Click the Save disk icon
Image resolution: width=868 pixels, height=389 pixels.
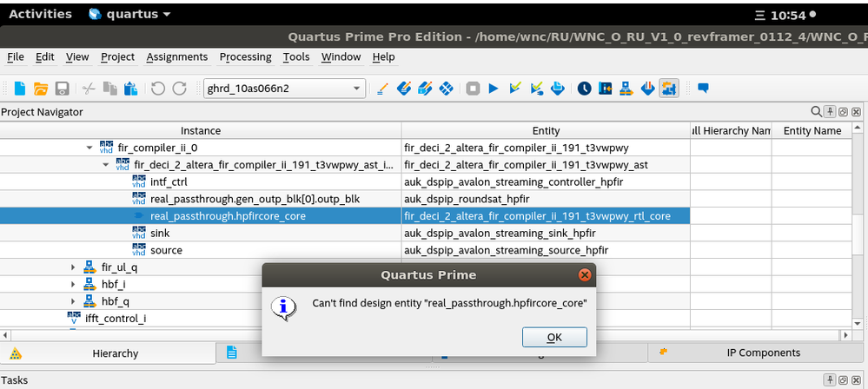coord(62,88)
